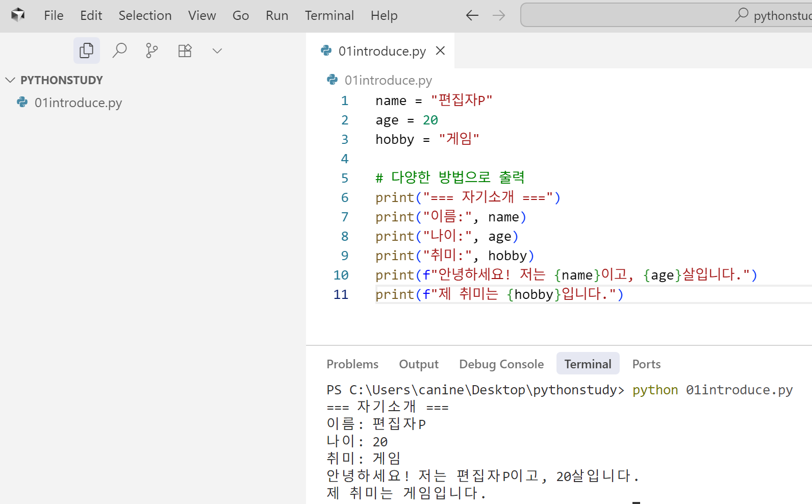Image resolution: width=812 pixels, height=504 pixels.
Task: Click the print("=== 자기소개 ===") line
Action: [468, 197]
